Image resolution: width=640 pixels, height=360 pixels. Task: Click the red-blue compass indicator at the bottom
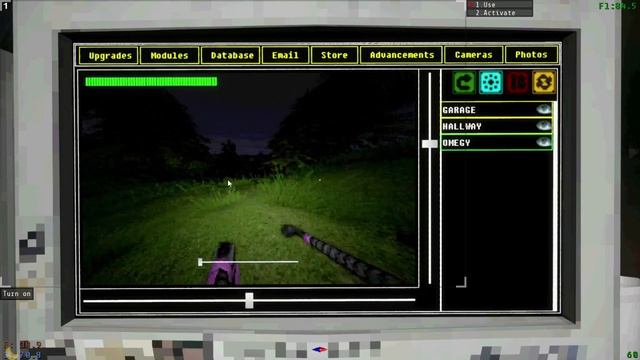tap(320, 350)
